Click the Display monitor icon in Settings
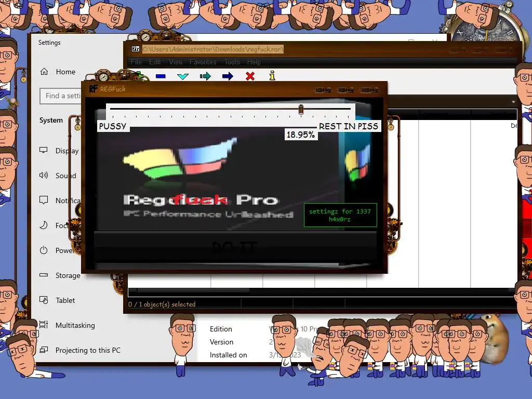 [44, 150]
